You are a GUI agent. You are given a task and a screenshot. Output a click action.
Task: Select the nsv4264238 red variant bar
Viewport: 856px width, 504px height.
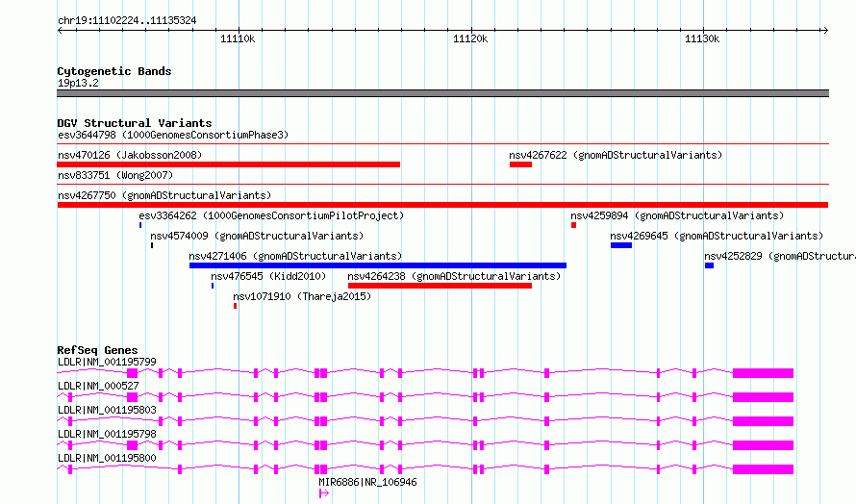(440, 286)
